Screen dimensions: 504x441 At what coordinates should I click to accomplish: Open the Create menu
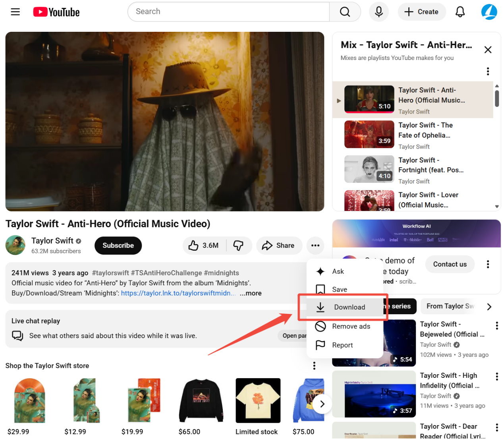point(422,12)
